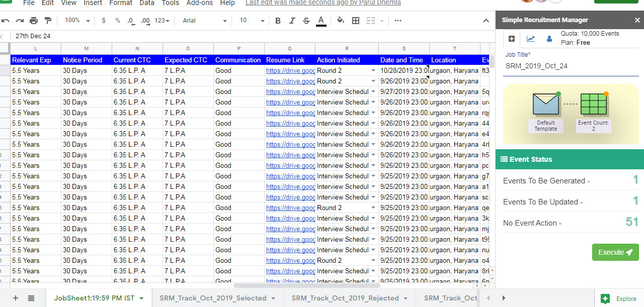Image resolution: width=644 pixels, height=307 pixels.
Task: Click the horizontal scrollbar of the sheet
Action: 307,285
